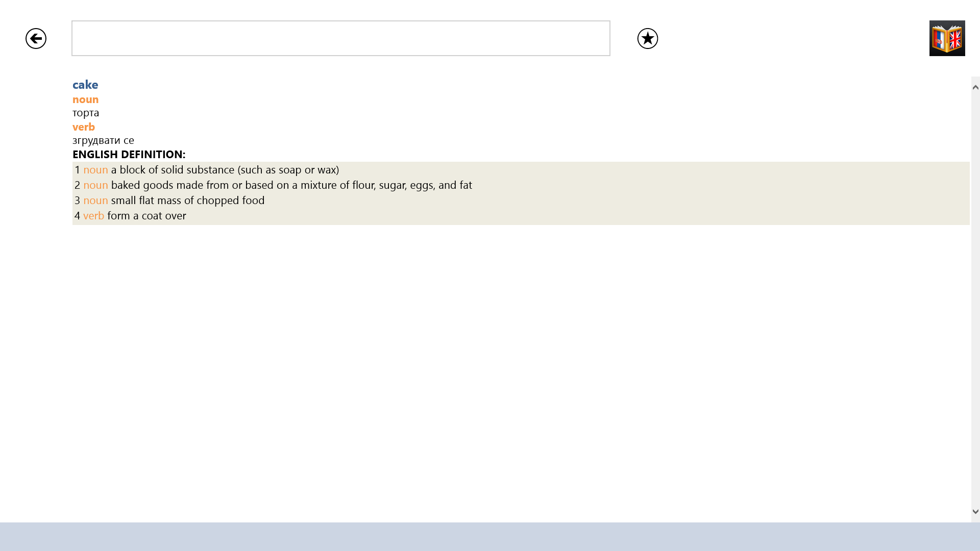The width and height of the screenshot is (980, 551).
Task: Click the bottom blue app bar
Action: coord(490,536)
